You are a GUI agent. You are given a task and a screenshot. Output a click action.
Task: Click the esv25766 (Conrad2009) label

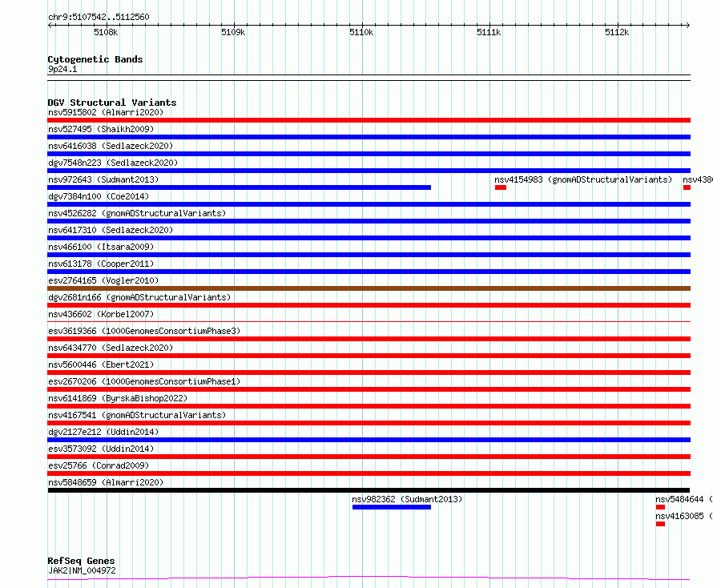point(99,465)
